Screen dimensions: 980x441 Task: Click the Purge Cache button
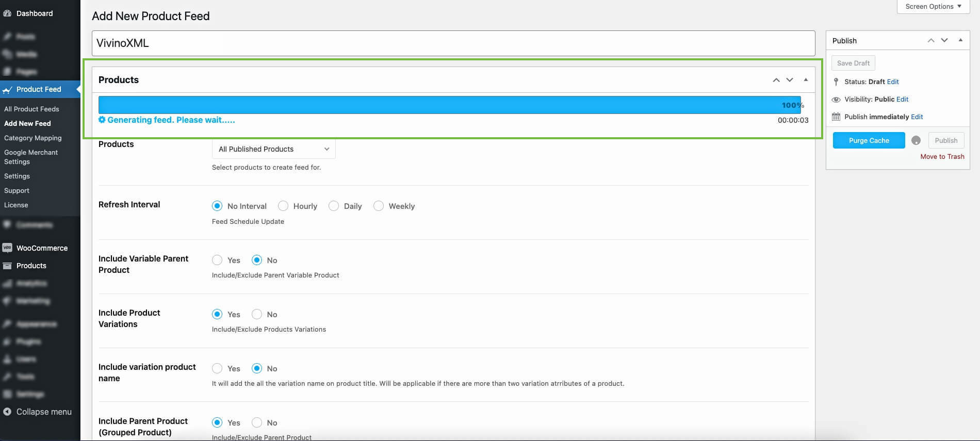tap(869, 140)
